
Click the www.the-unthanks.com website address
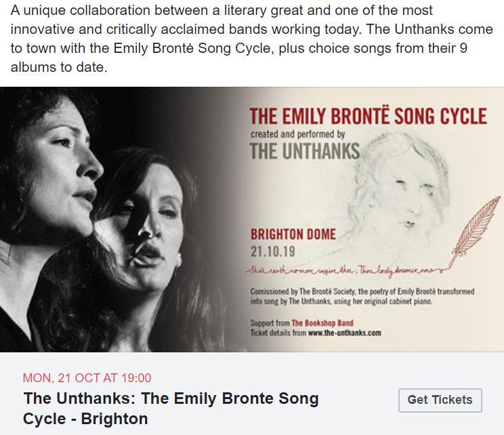pyautogui.click(x=345, y=333)
